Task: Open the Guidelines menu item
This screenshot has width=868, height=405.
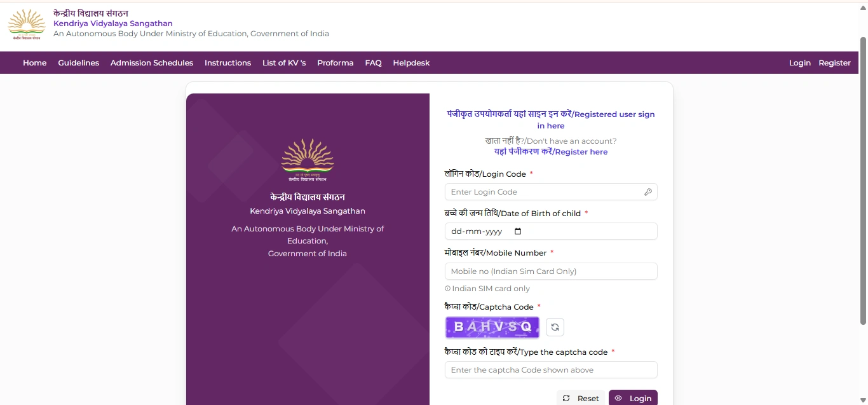Action: [78, 63]
